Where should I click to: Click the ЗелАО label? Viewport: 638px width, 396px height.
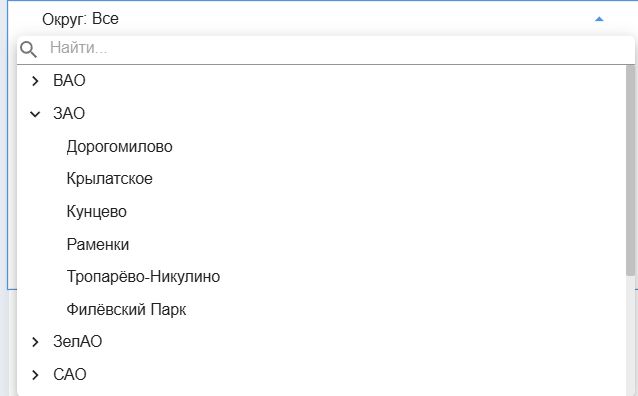(x=77, y=341)
